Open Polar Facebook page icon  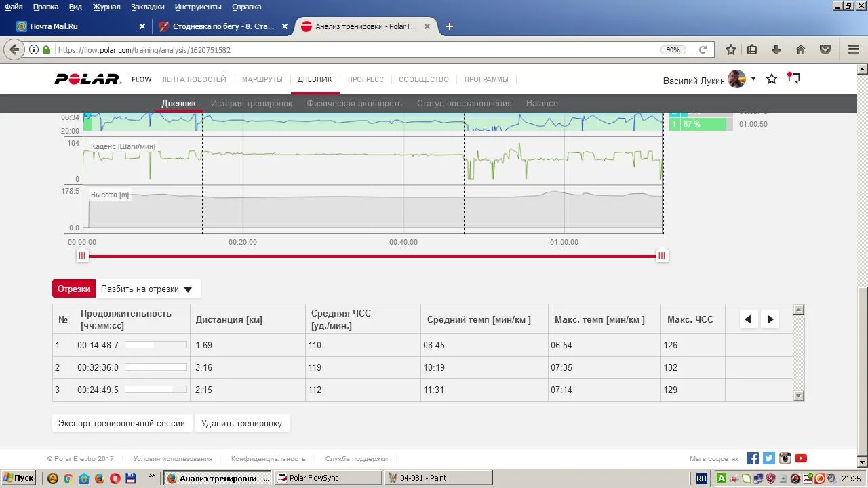pyautogui.click(x=753, y=458)
